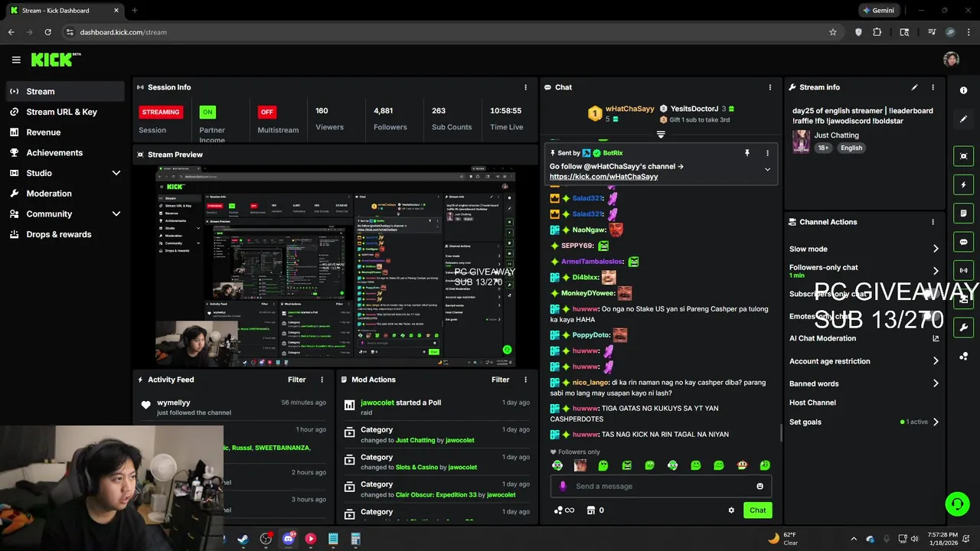The image size is (980, 551).
Task: Open Gemini button in browser title bar
Action: (x=878, y=11)
